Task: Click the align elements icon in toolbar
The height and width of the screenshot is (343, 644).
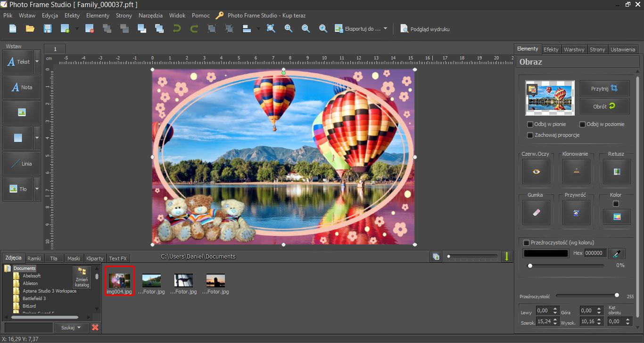Action: [x=247, y=29]
